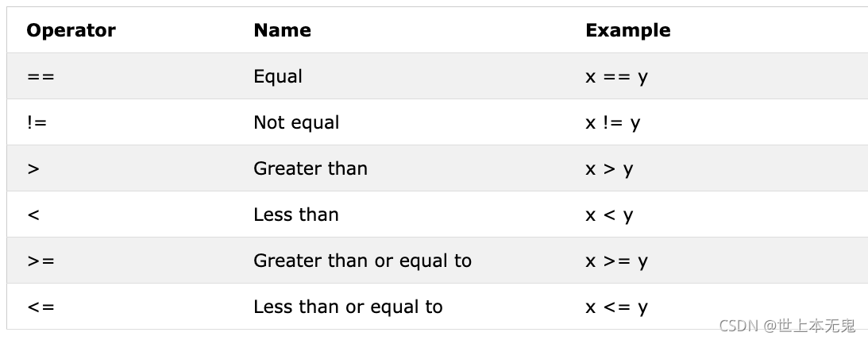Select the <= operator cell
Screen dimensions: 868x340
41,306
